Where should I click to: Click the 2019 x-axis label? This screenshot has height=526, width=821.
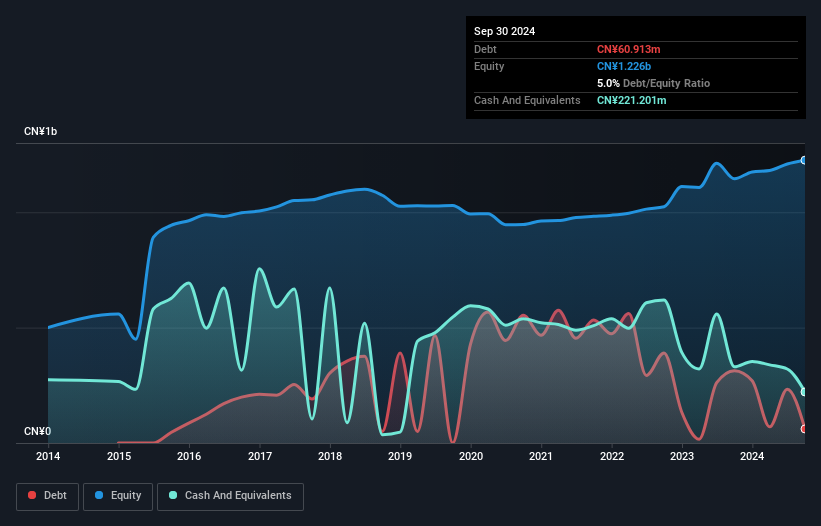tap(400, 456)
